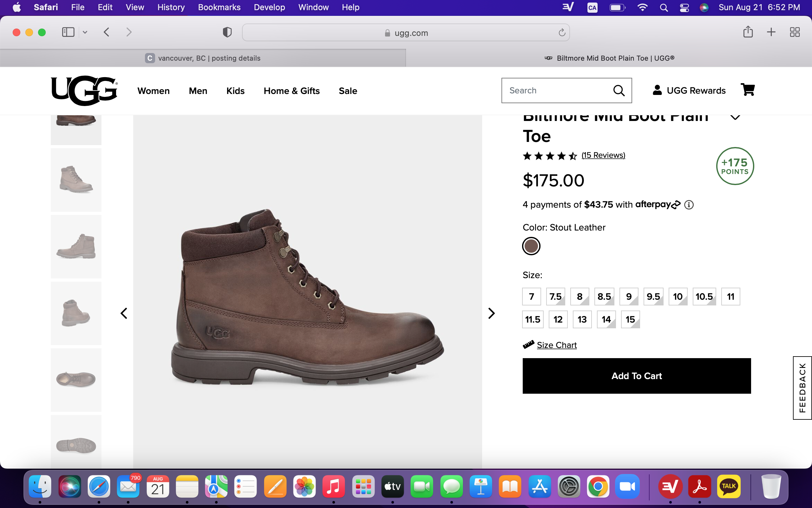Open the Develop menu
Screen dimensions: 812x508
(269, 7)
